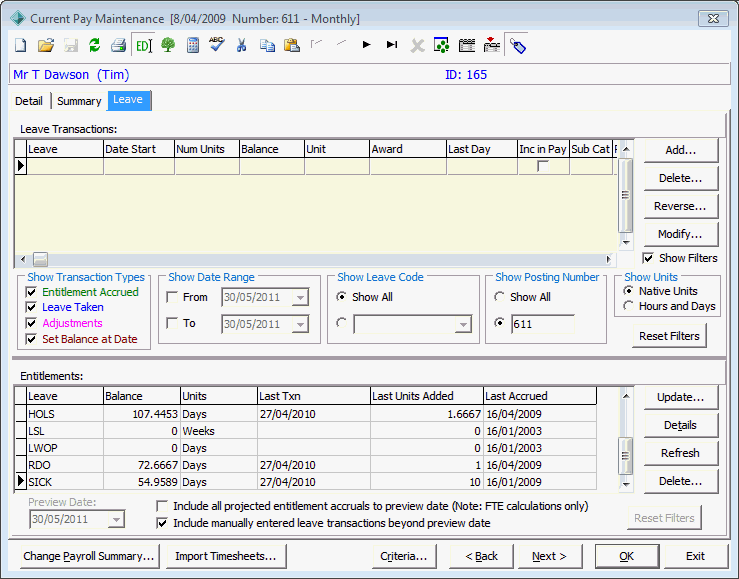
Task: Enable the From date checkbox
Action: (172, 297)
